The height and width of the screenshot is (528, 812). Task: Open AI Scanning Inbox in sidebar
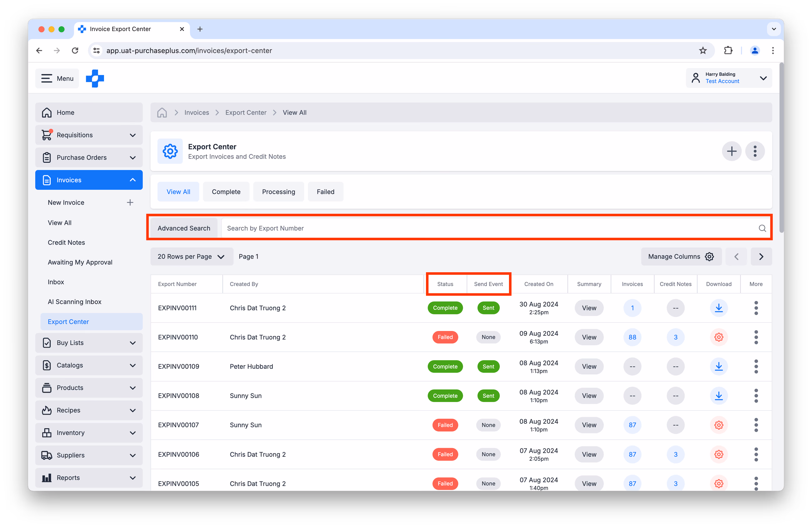coord(74,302)
